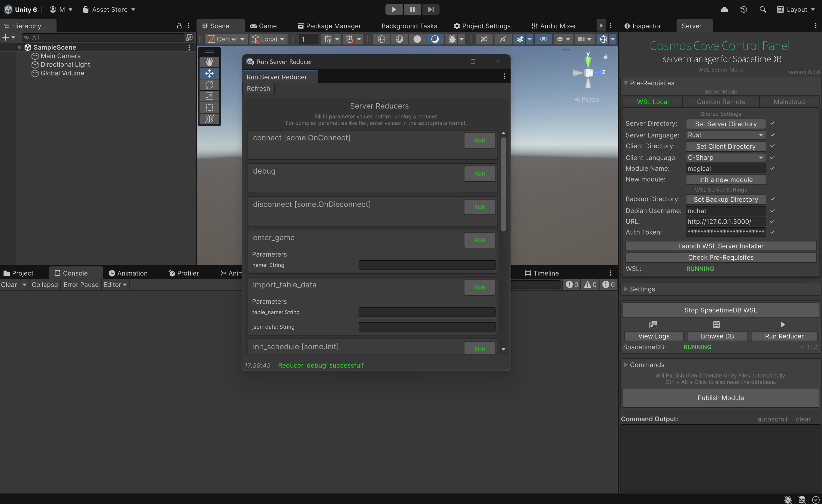The width and height of the screenshot is (822, 504).
Task: Open Hierarchy search in window icon
Action: click(x=189, y=37)
